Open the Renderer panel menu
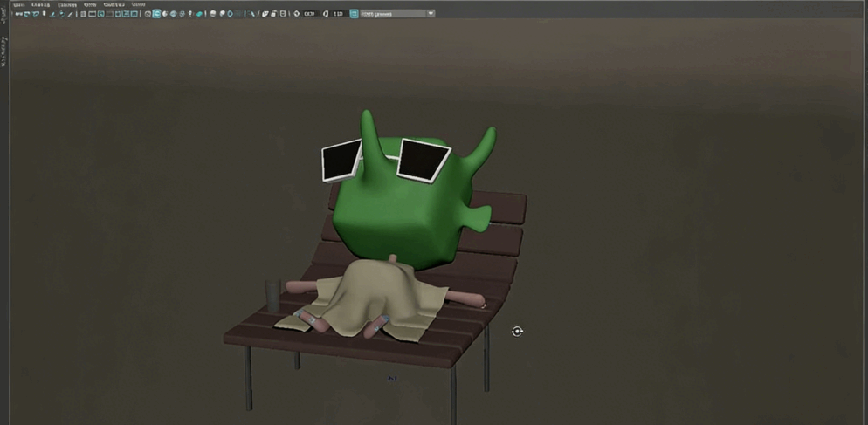Screen dimensions: 868x425 click(x=114, y=5)
